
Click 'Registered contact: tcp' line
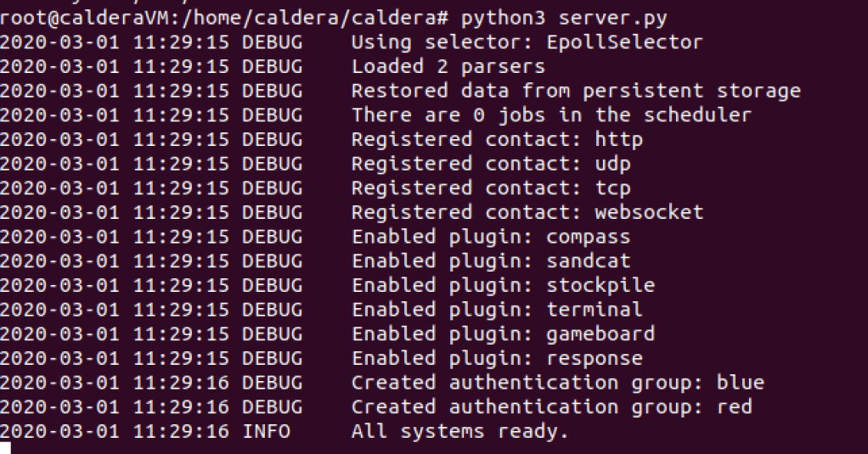pyautogui.click(x=491, y=188)
